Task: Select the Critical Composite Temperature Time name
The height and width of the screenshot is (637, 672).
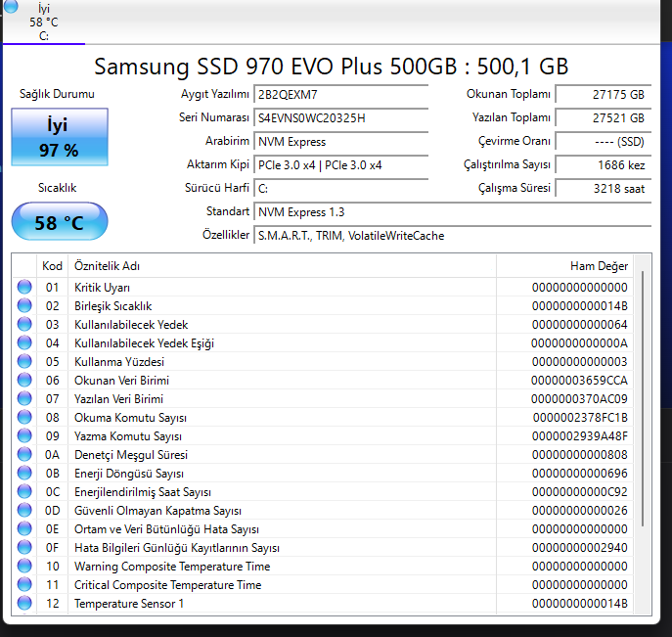Action: point(168,585)
